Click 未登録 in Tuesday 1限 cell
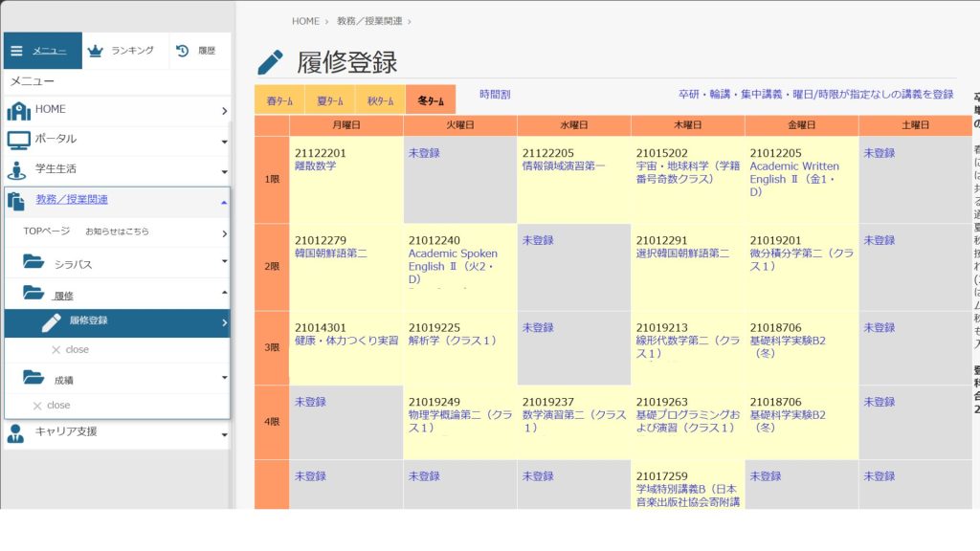Screen dimensions: 980x551 coord(424,153)
